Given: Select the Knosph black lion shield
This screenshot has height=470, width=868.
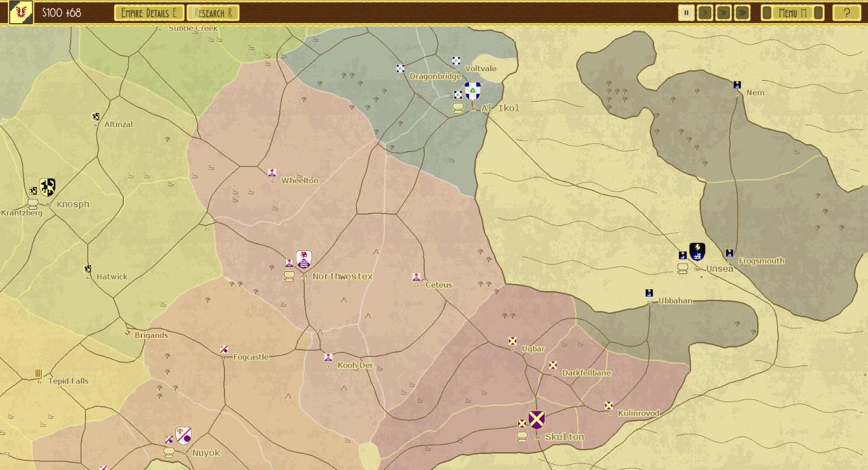Looking at the screenshot, I should click(47, 187).
